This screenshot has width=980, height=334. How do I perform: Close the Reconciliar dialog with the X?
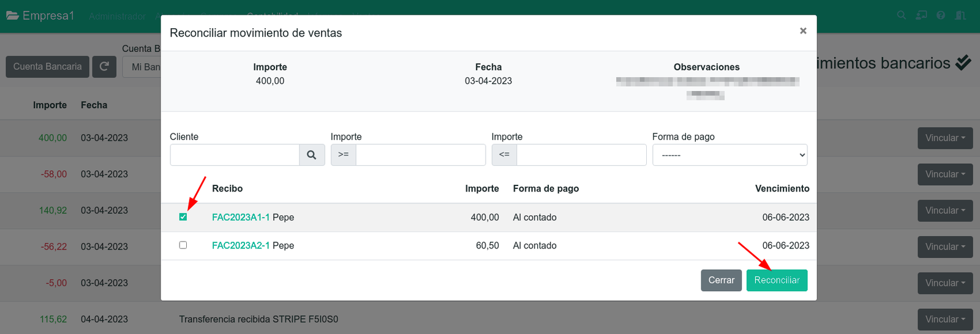click(x=803, y=31)
